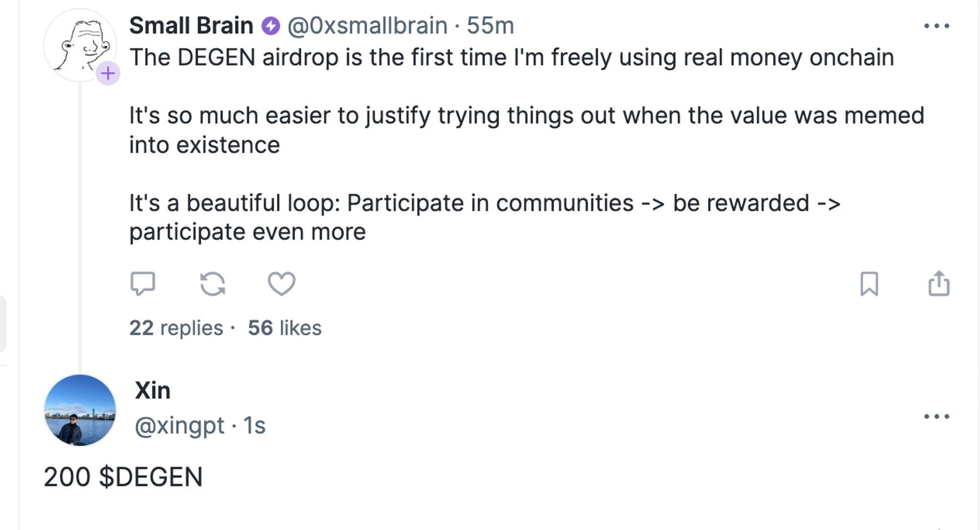View the 56 likes list
This screenshot has width=980, height=530.
coord(285,328)
